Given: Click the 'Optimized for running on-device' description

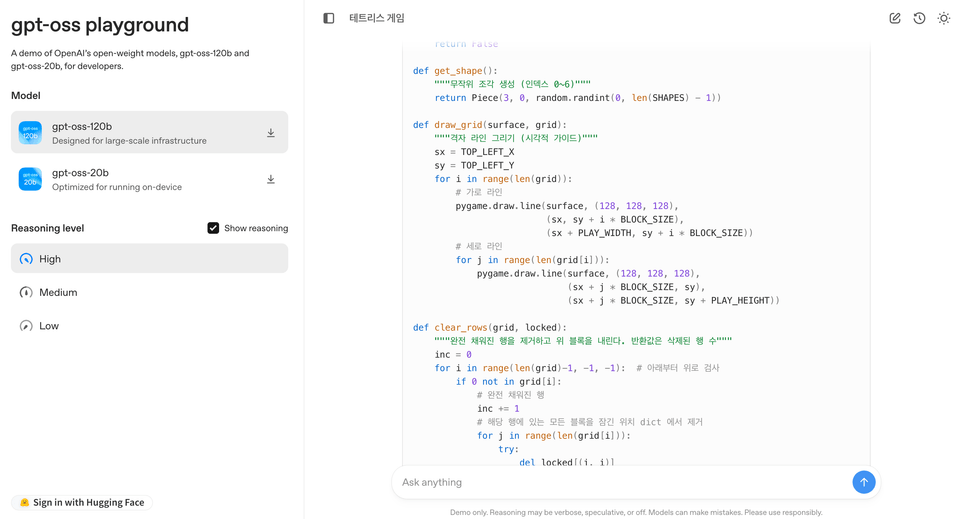Looking at the screenshot, I should tap(117, 187).
